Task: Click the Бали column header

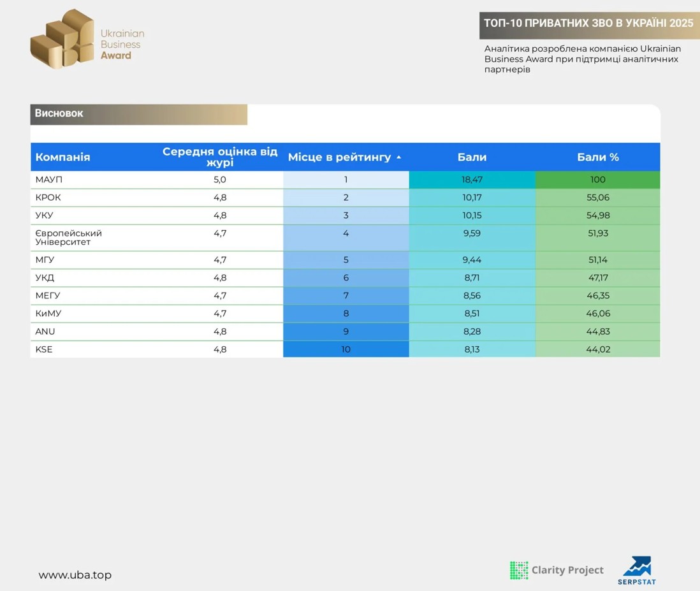Action: point(472,157)
